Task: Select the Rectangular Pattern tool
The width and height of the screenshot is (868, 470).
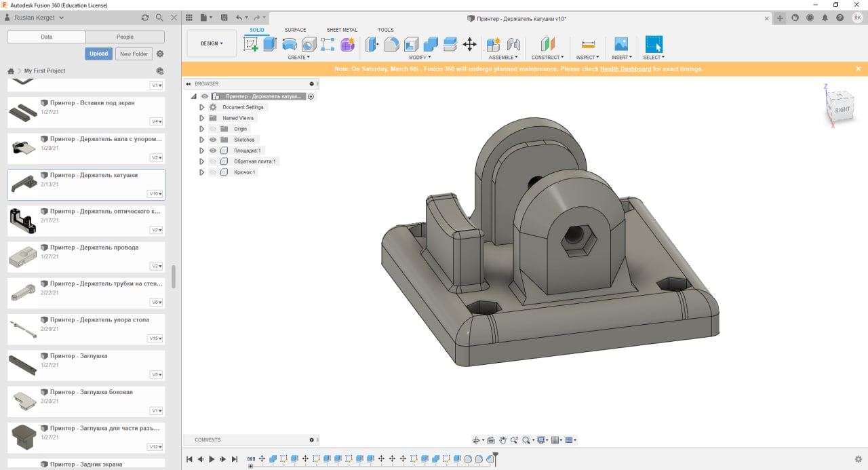Action: point(328,44)
